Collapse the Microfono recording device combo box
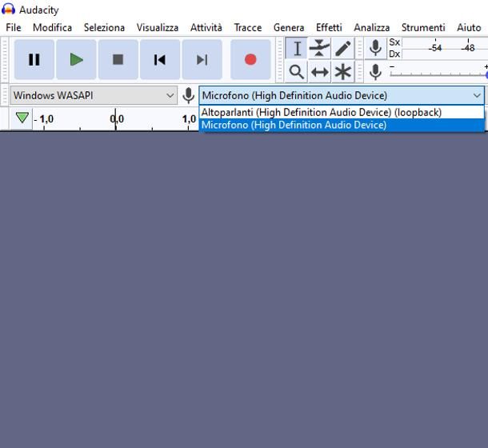488x448 pixels. click(342, 95)
